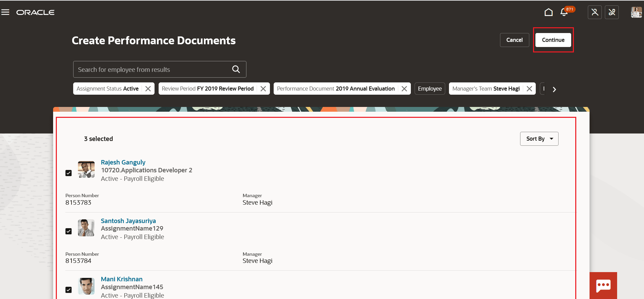The width and height of the screenshot is (644, 299).
Task: Open the notifications bell with 871 badge
Action: point(564,12)
